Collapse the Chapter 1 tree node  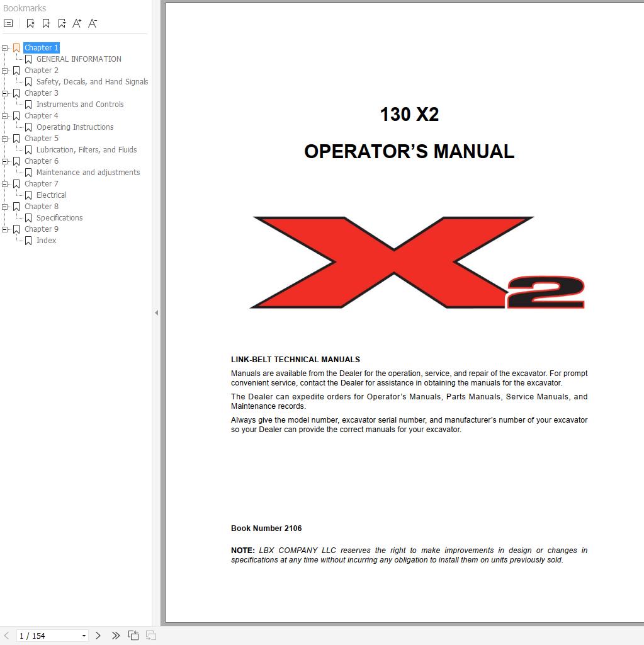pyautogui.click(x=4, y=48)
